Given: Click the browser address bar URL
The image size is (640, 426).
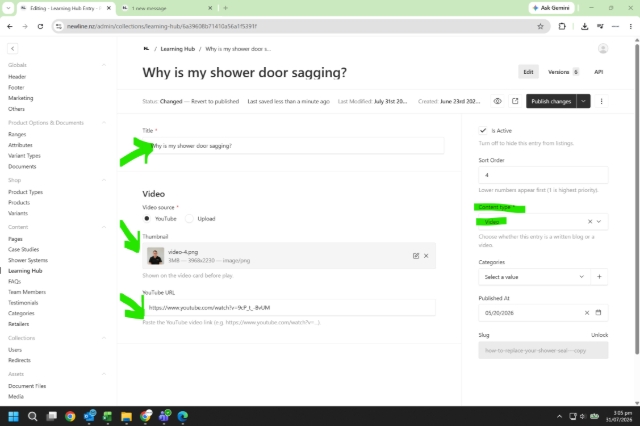Looking at the screenshot, I should point(162,27).
